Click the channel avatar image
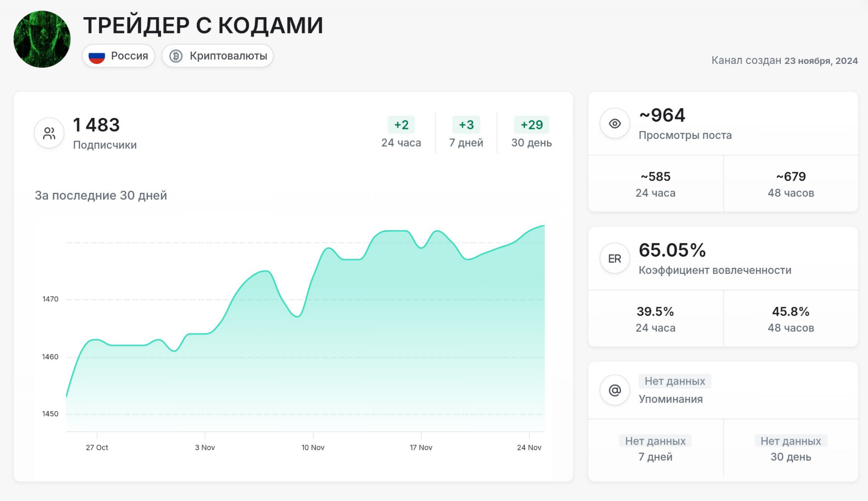The image size is (868, 501). (42, 39)
